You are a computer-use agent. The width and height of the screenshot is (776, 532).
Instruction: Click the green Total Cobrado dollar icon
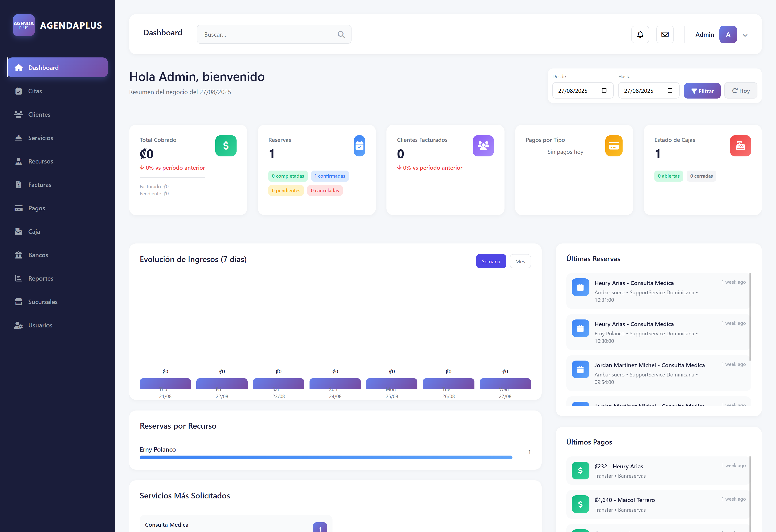[226, 146]
